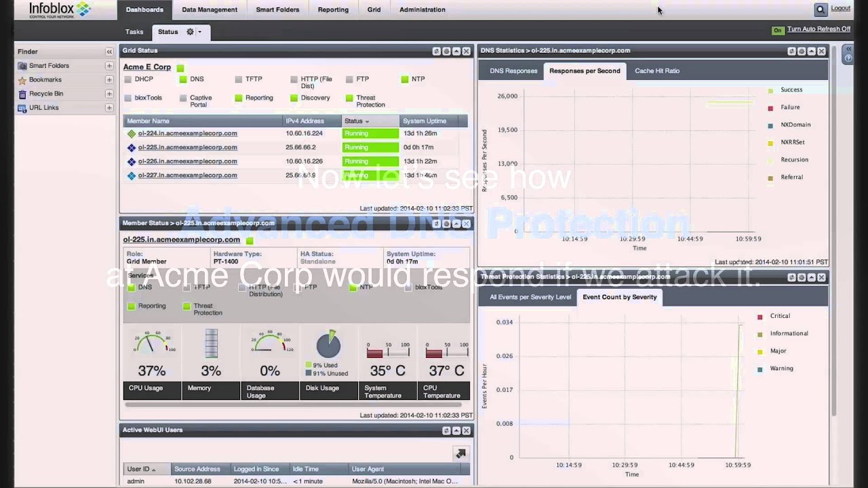Collapse the DNS Statistics panel
Viewport: 868px width, 488px height.
click(x=811, y=51)
